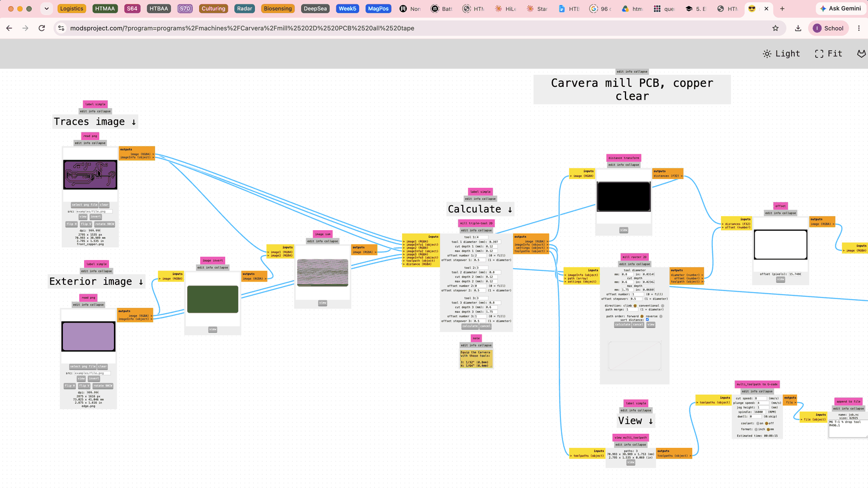Click the icon at the toolbar's right end
This screenshot has height=488, width=868.
(861, 53)
